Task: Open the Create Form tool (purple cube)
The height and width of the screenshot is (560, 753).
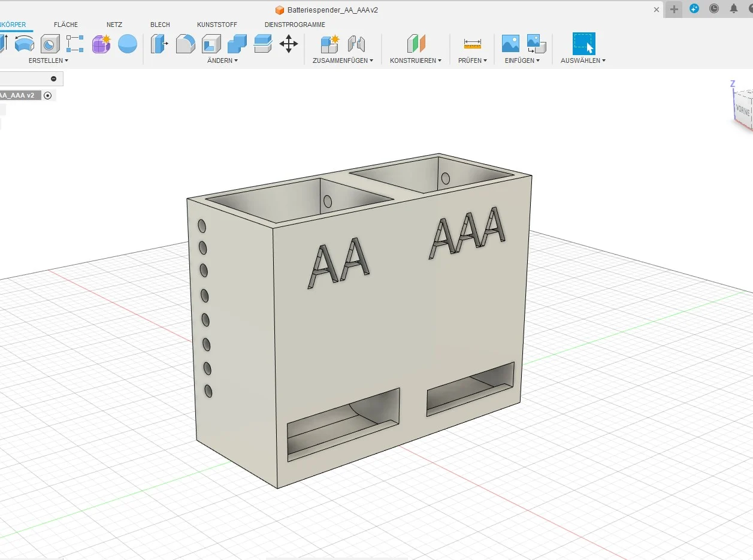Action: (x=101, y=44)
